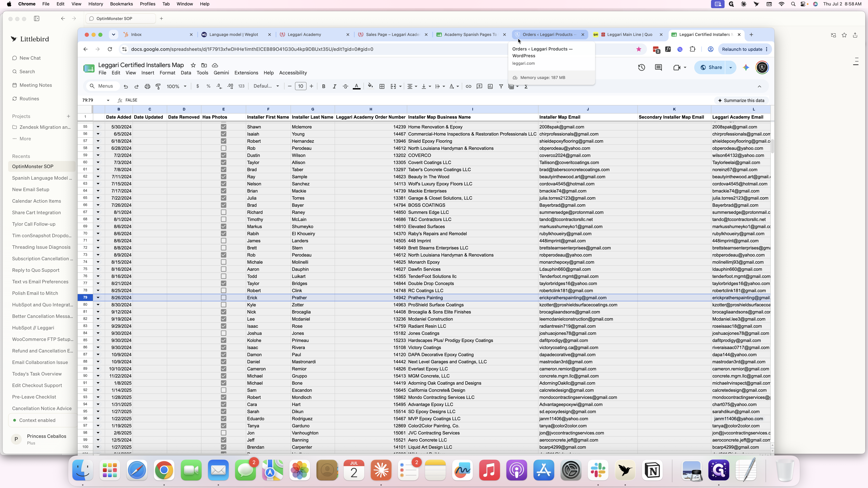Viewport: 868px width, 488px height.
Task: Insert a comment
Action: tap(479, 87)
